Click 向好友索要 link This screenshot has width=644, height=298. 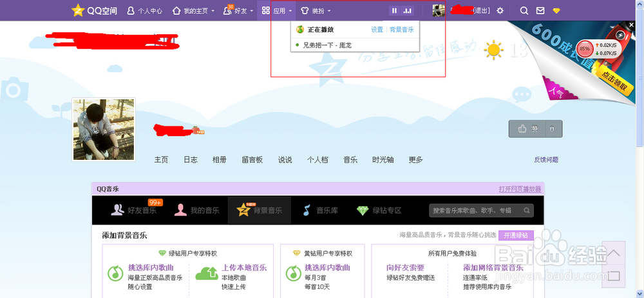[405, 268]
